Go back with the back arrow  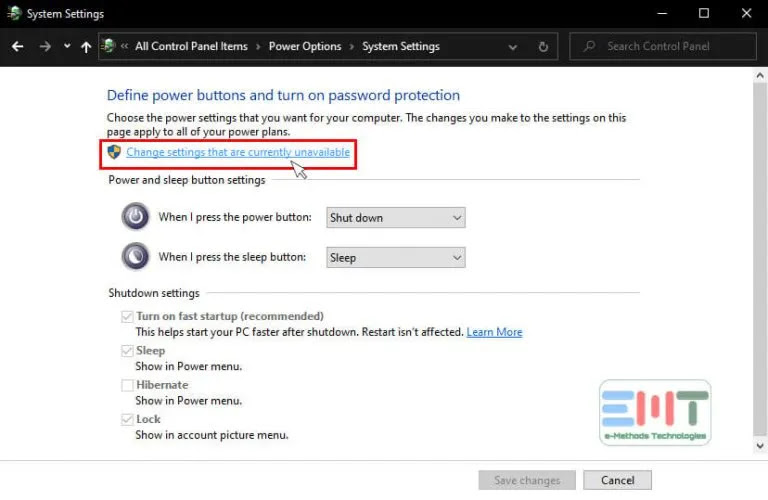pos(18,47)
